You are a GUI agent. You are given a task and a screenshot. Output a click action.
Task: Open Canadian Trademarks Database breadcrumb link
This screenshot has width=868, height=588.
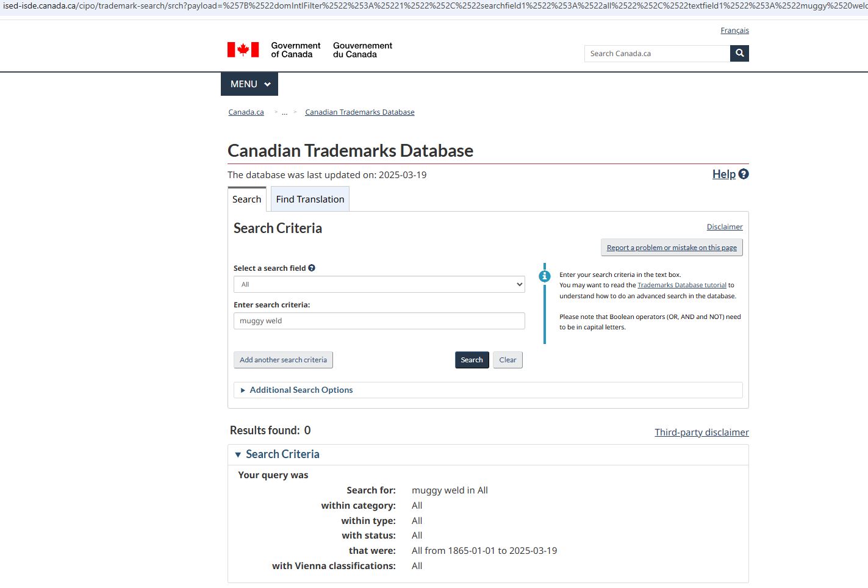[360, 112]
